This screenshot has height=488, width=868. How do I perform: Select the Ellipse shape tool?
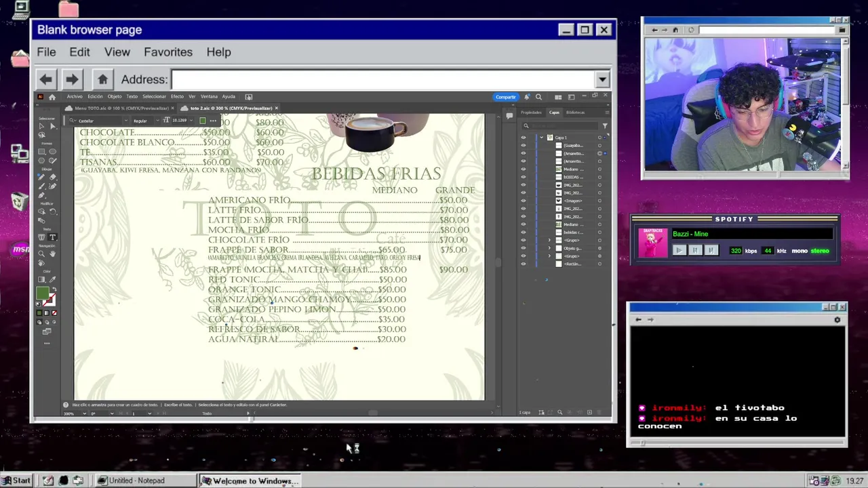coord(53,151)
